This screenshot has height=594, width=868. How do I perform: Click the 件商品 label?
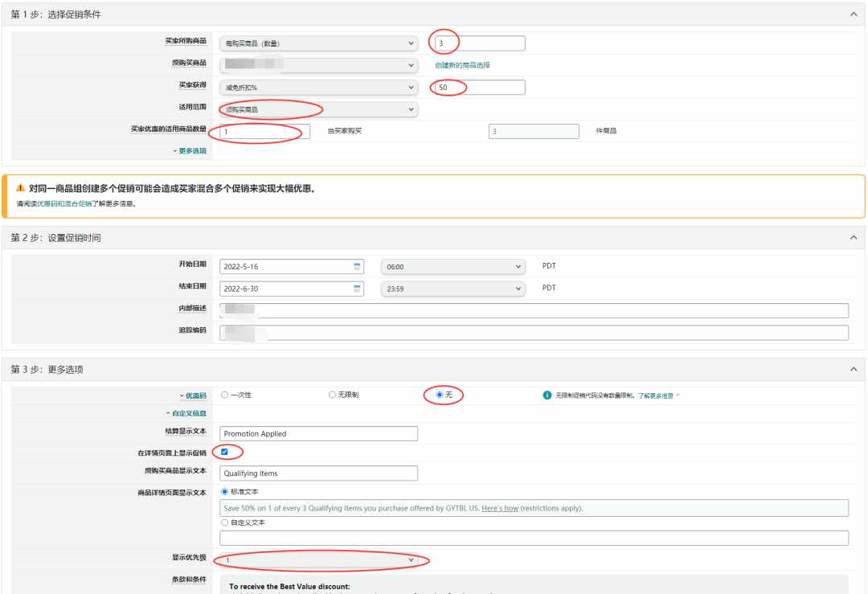(x=606, y=131)
